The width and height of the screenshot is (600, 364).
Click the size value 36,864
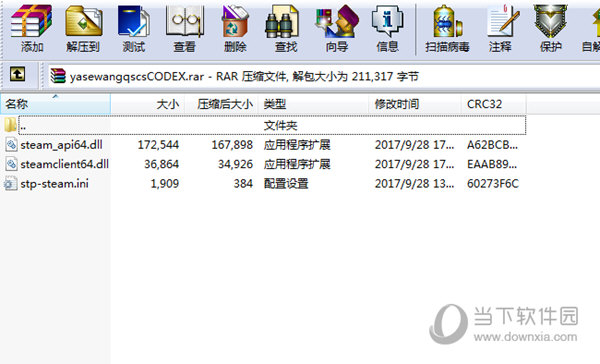coord(161,164)
